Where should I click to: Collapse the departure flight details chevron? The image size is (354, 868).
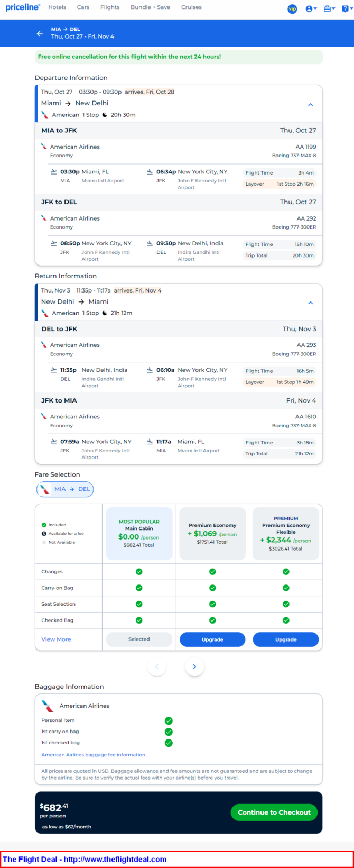coord(311,105)
